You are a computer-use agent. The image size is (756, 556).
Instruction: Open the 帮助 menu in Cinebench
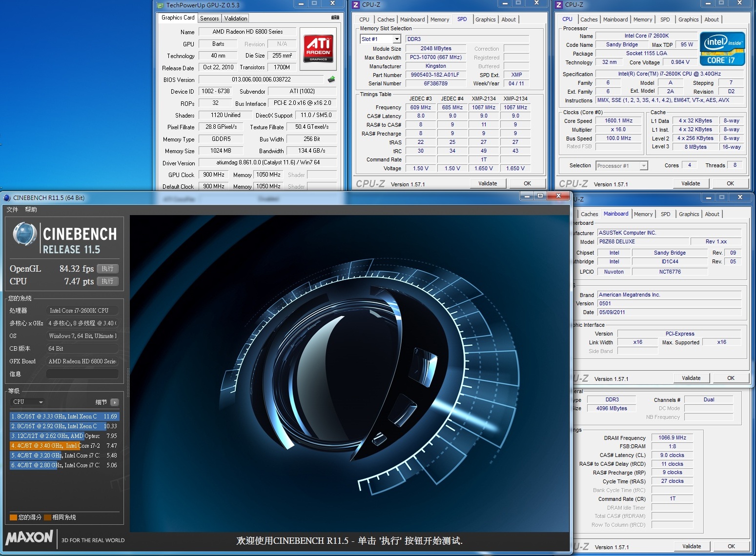tap(31, 210)
